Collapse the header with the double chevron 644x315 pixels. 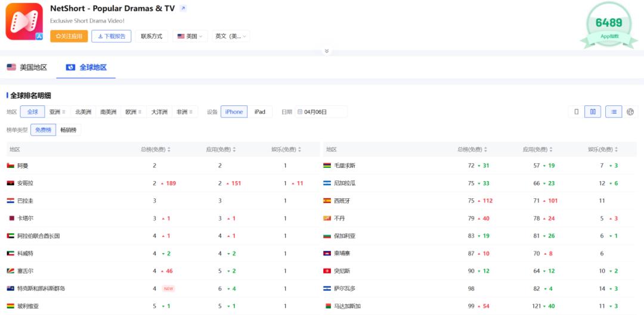[326, 51]
